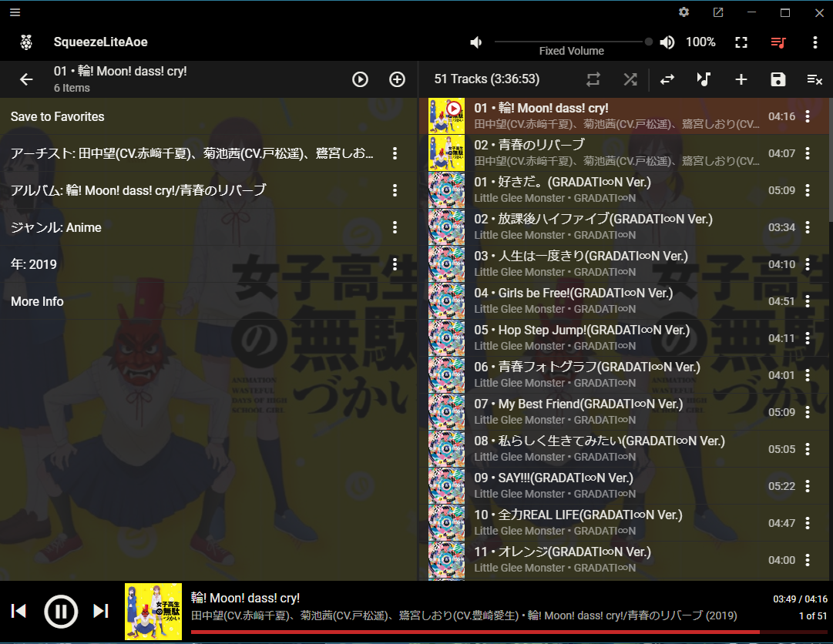Skip to next track
833x644 pixels.
101,611
